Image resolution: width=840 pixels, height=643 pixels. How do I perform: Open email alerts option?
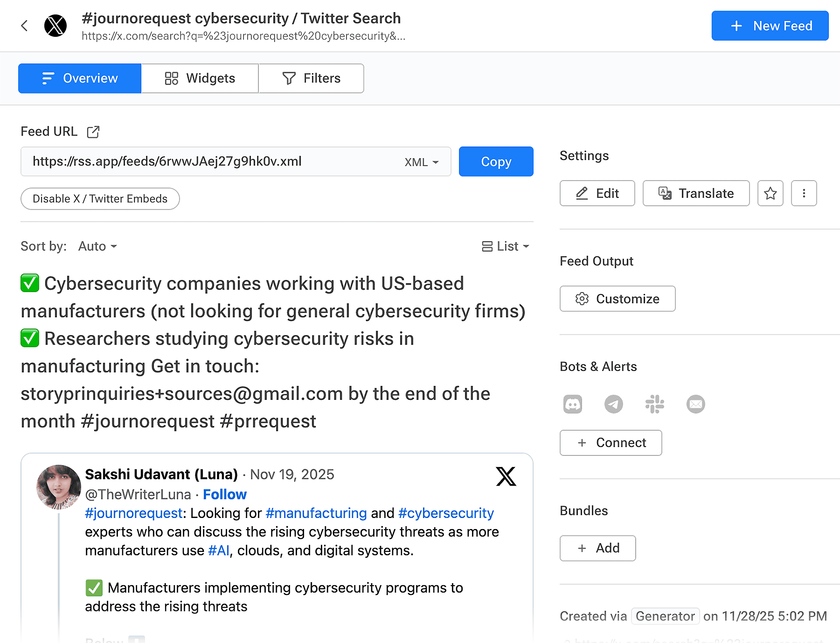(695, 404)
